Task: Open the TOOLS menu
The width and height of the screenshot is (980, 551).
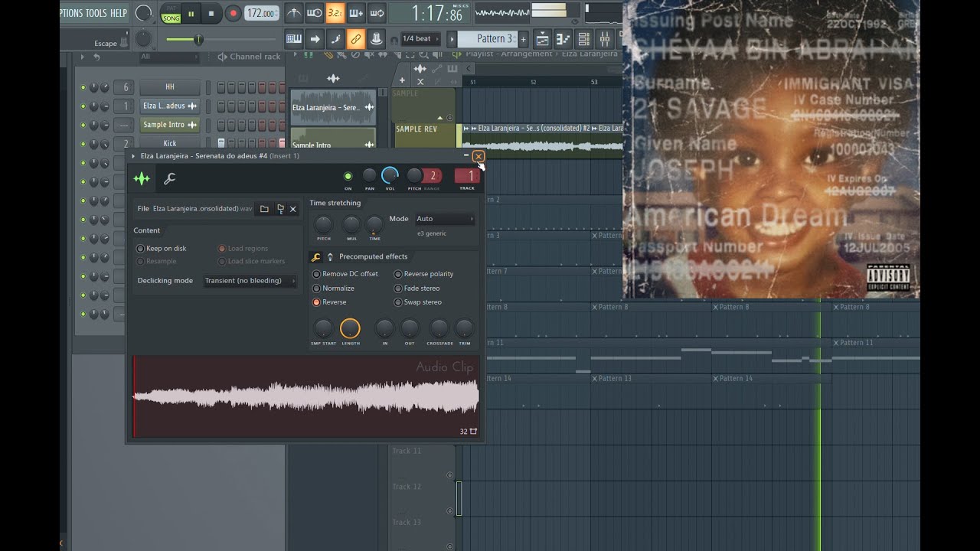Action: [x=96, y=13]
